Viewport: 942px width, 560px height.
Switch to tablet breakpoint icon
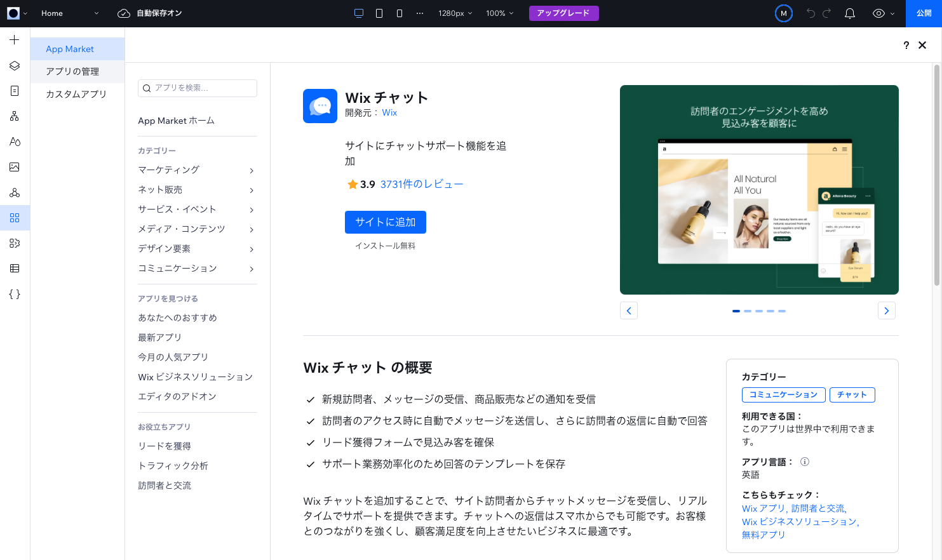pyautogui.click(x=379, y=13)
